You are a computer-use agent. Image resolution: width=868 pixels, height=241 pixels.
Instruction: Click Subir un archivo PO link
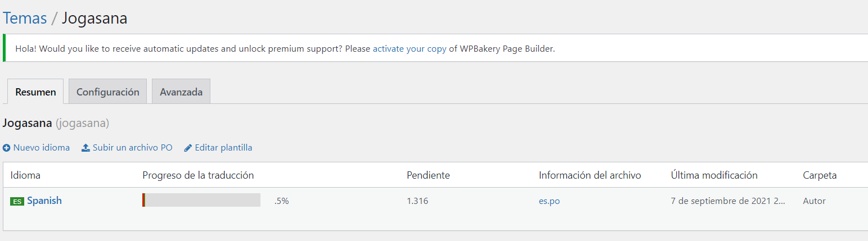click(133, 148)
